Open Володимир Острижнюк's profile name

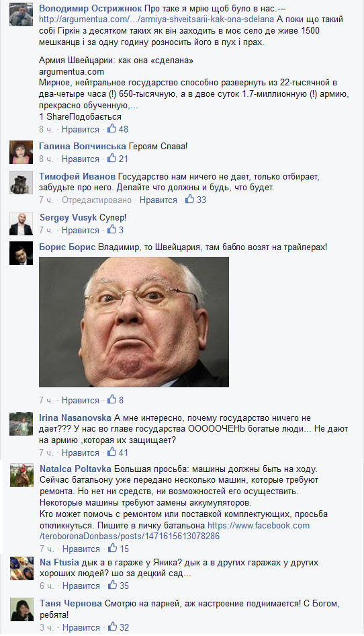click(91, 9)
